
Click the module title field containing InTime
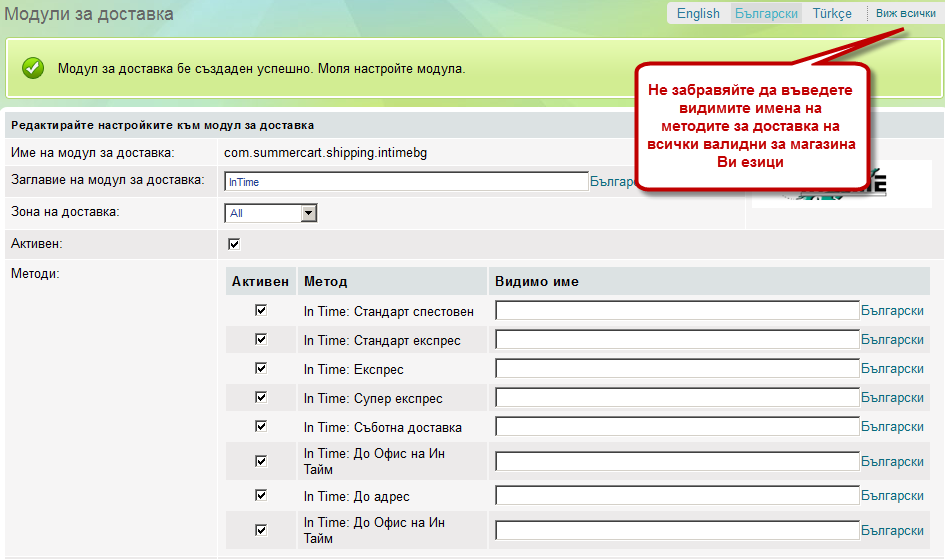(406, 181)
